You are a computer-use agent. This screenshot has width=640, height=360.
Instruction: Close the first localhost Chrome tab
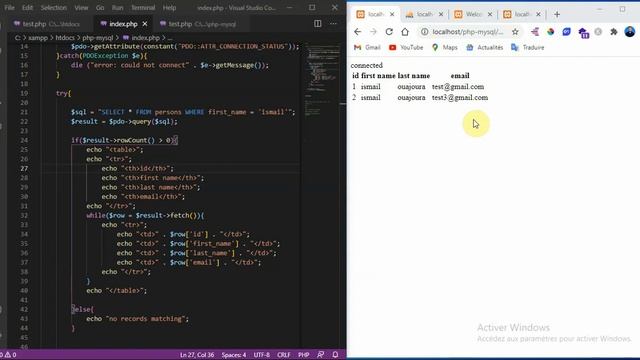[x=392, y=14]
